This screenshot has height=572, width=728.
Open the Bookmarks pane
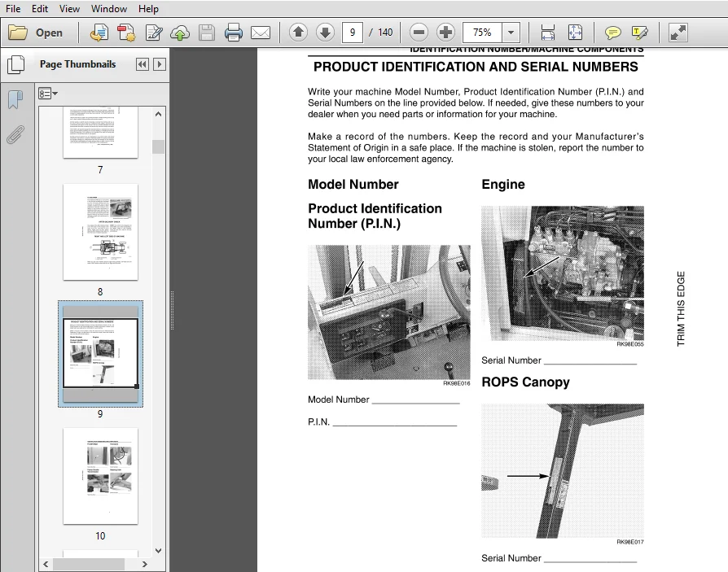15,100
